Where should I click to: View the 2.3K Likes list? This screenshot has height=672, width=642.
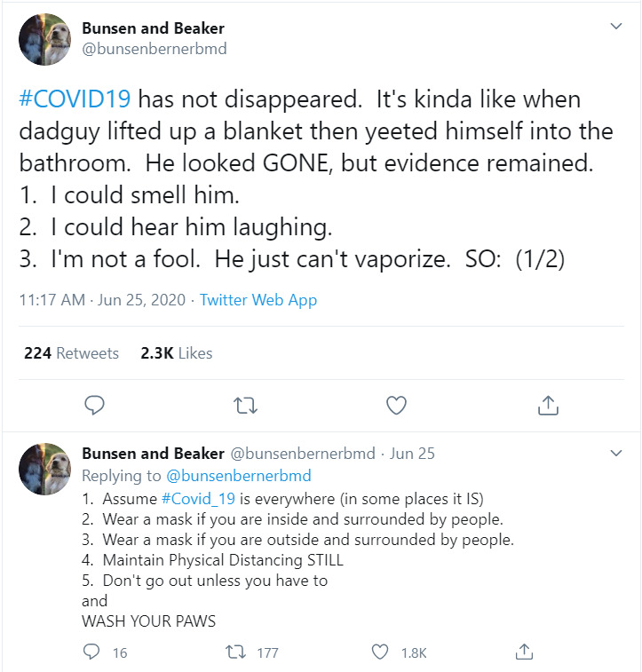(177, 353)
